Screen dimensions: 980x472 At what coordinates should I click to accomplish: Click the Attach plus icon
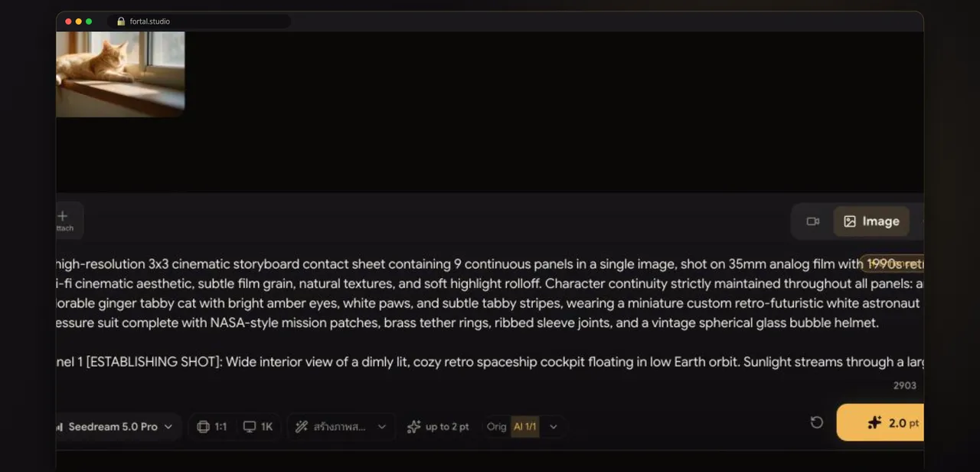[x=63, y=216]
